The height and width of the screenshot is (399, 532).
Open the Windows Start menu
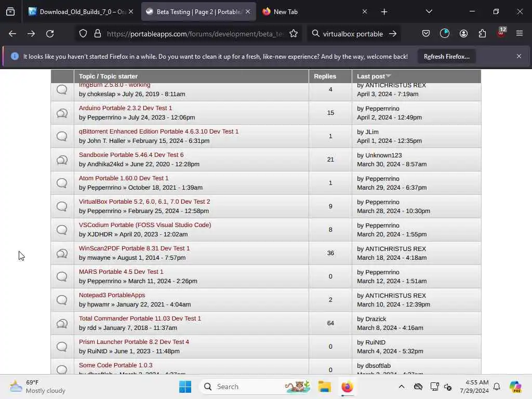(185, 387)
